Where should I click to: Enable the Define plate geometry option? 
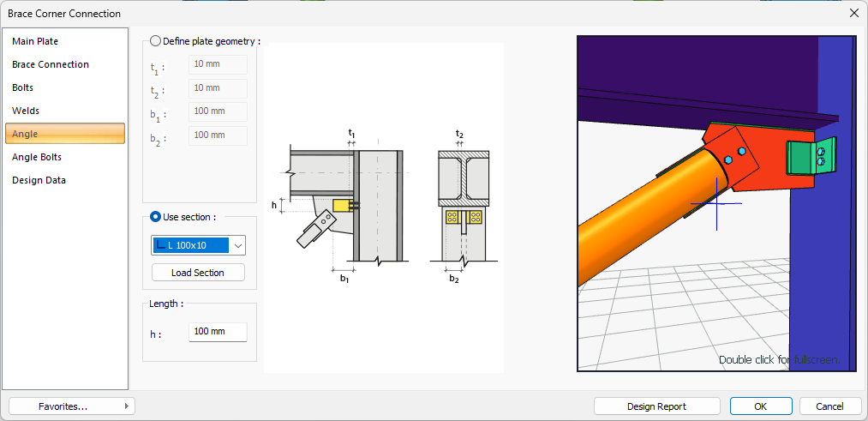point(155,40)
